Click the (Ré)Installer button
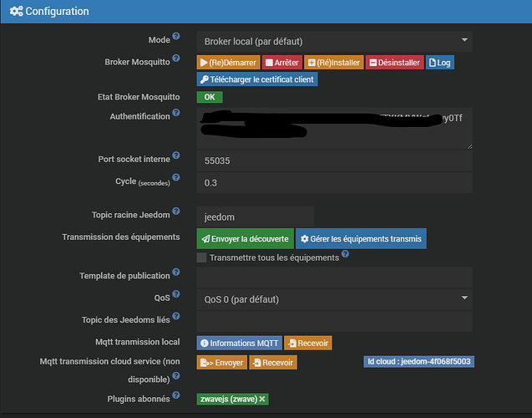Screen dimensions: 532x418 [332, 63]
